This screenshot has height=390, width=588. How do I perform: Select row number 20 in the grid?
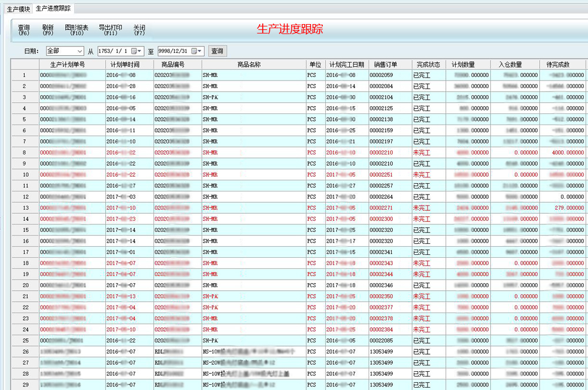[25, 285]
